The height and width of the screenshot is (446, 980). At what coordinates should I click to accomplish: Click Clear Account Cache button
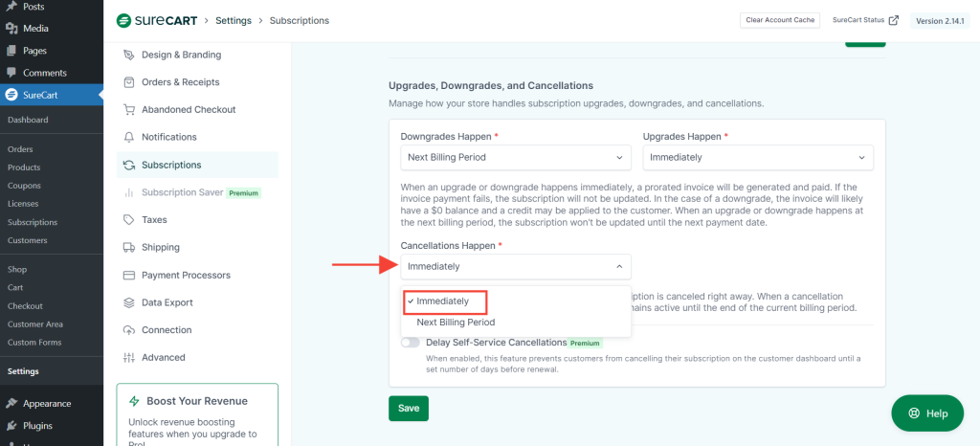coord(779,20)
